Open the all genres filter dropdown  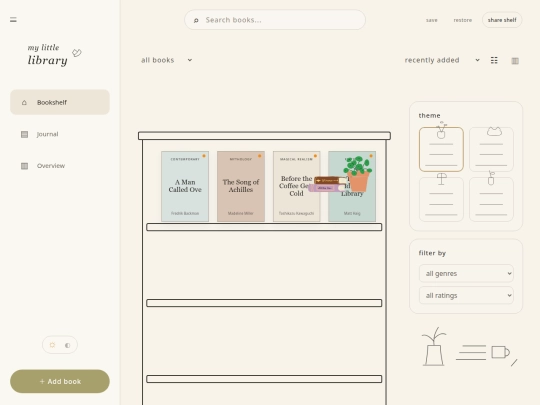[466, 273]
